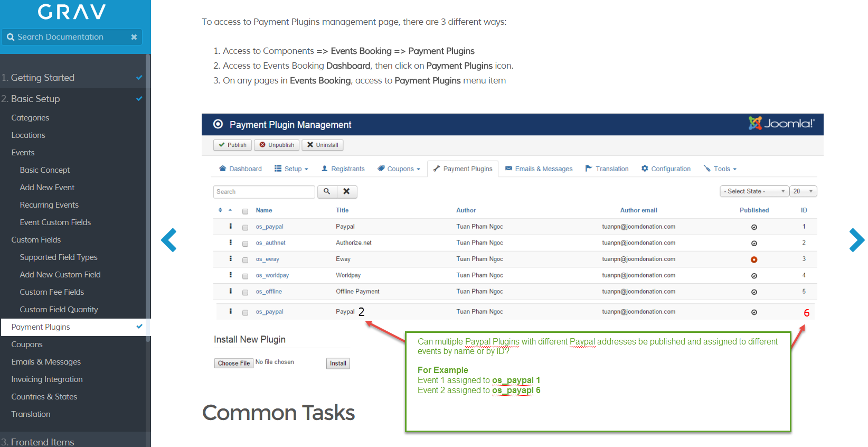Image resolution: width=868 pixels, height=447 pixels.
Task: Open the Translation tab in Joomla nav
Action: [x=607, y=169]
